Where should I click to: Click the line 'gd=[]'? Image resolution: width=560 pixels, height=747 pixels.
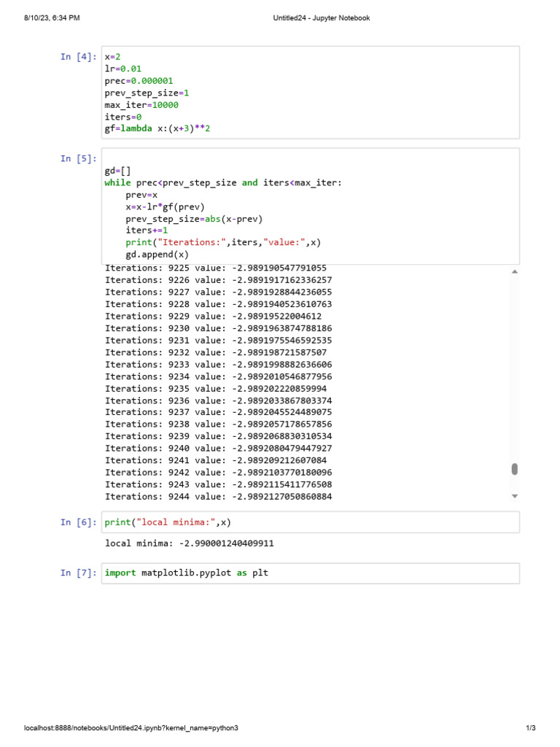[117, 171]
